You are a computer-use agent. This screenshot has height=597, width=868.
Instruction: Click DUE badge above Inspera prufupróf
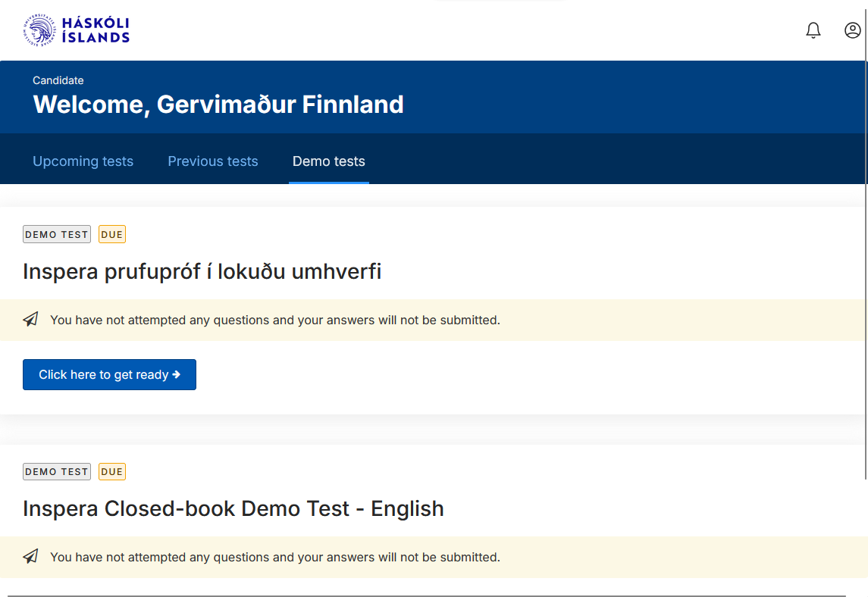112,234
